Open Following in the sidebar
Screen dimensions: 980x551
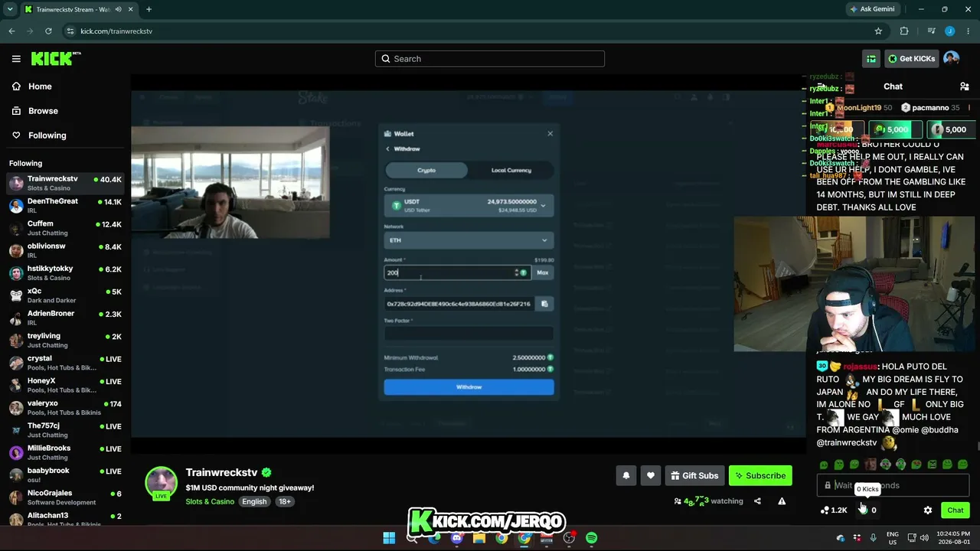(x=47, y=135)
